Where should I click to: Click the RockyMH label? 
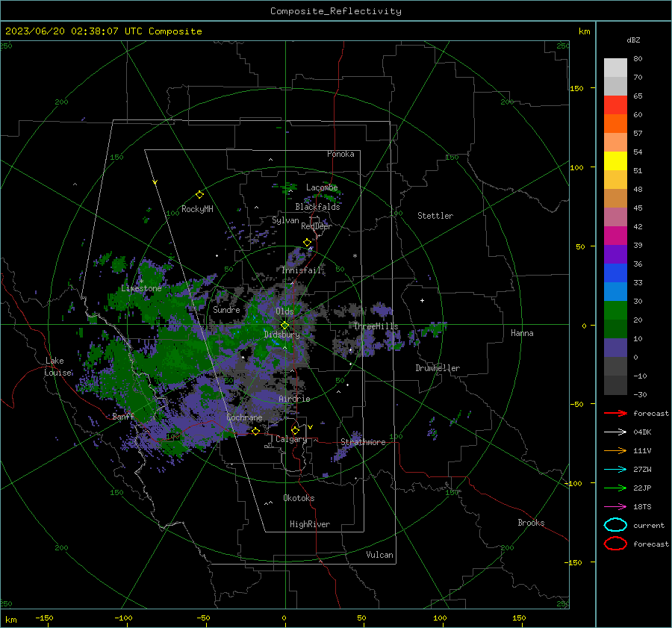(x=197, y=209)
